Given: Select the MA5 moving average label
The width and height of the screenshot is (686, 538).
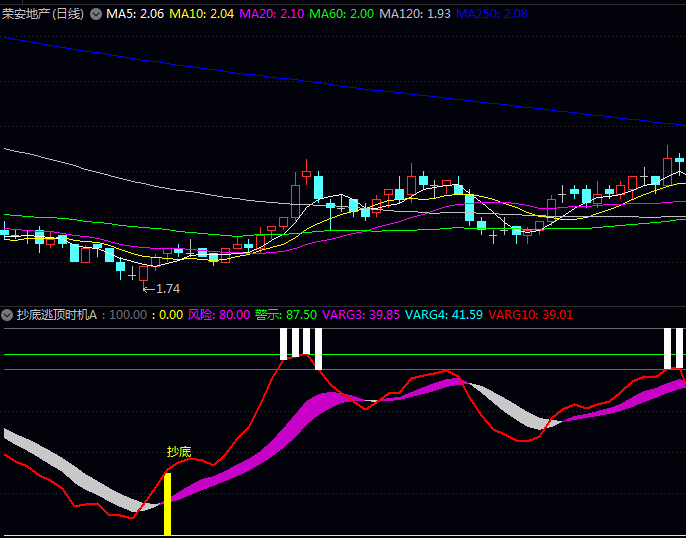Looking at the screenshot, I should pos(135,14).
